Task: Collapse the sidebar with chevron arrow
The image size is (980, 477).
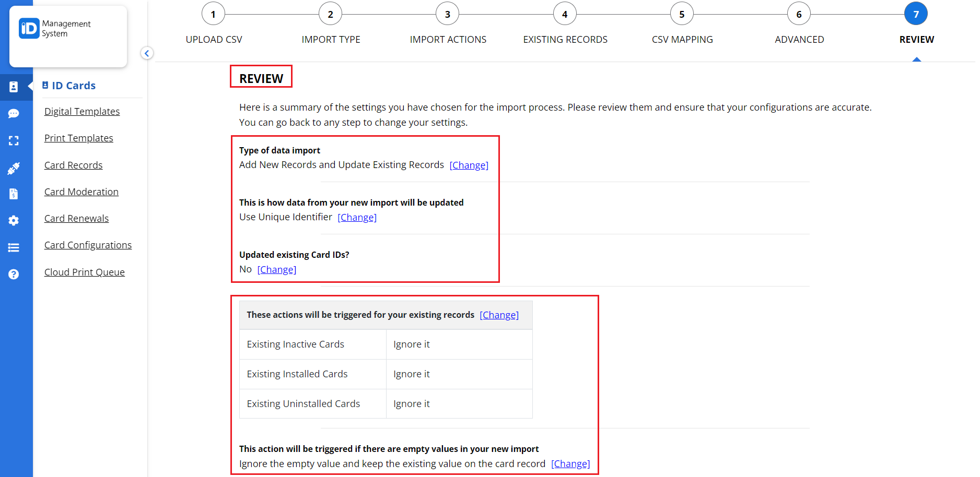Action: (x=147, y=53)
